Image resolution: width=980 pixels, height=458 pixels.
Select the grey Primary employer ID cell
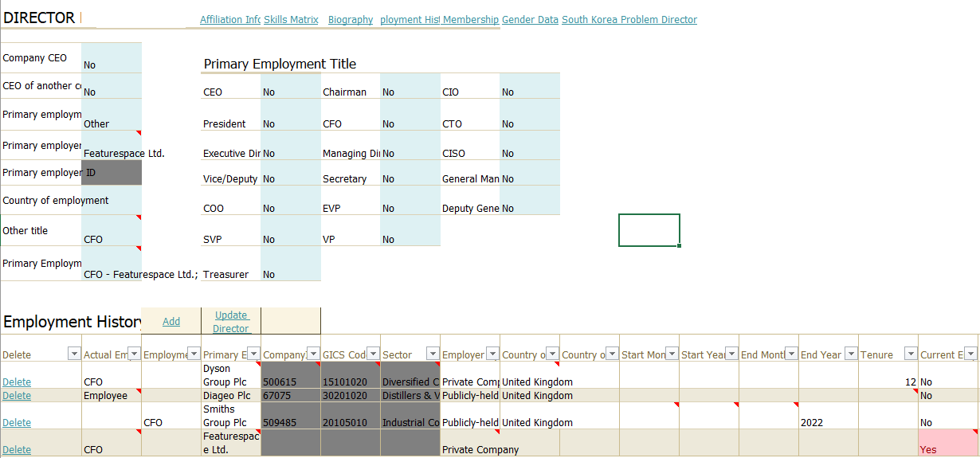112,173
